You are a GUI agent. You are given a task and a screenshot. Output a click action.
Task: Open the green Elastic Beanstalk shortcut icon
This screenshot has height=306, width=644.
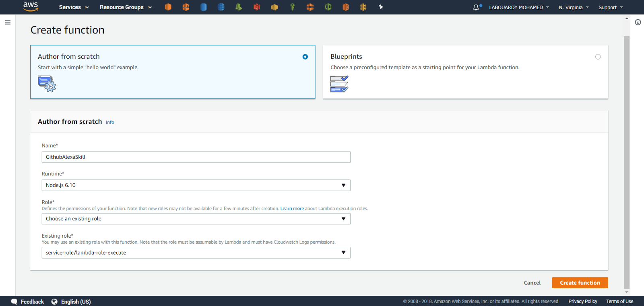(239, 7)
